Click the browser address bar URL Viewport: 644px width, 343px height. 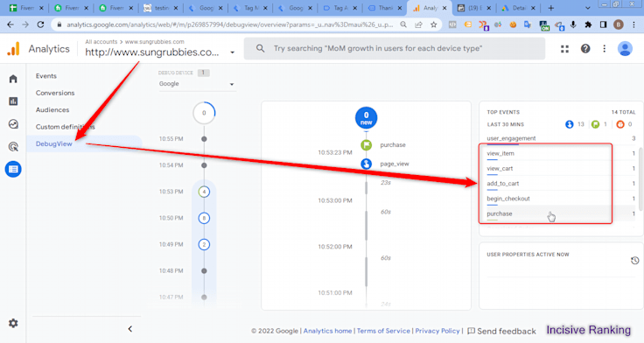click(229, 24)
